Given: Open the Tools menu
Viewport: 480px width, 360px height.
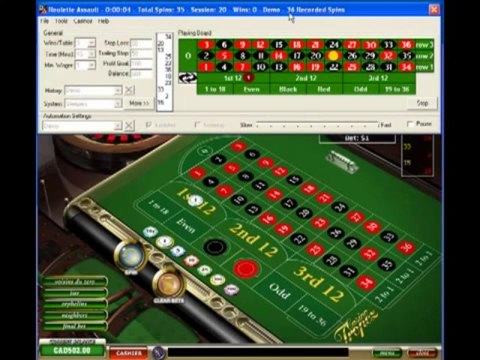Looking at the screenshot, I should 61,21.
